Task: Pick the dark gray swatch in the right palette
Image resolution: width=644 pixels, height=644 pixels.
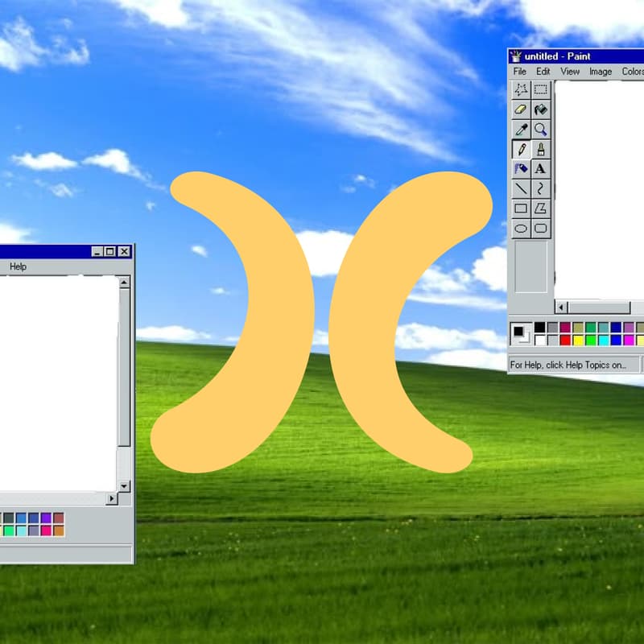Action: click(x=552, y=328)
